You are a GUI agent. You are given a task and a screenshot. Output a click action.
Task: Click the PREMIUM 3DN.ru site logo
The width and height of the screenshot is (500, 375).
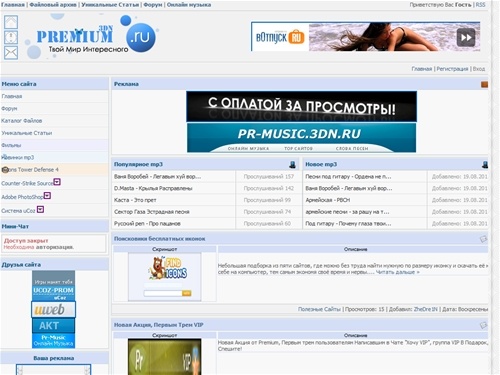click(92, 37)
